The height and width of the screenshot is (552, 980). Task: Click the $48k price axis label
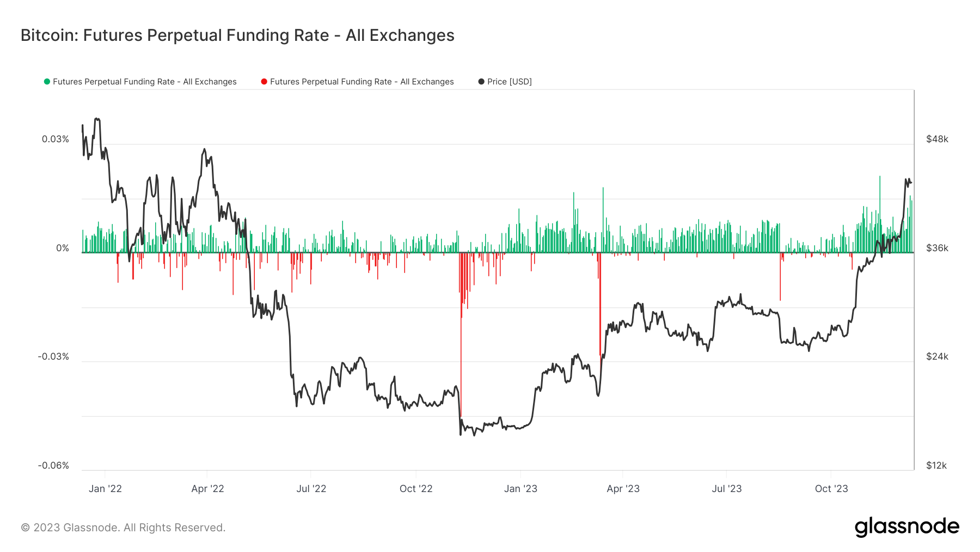click(937, 139)
